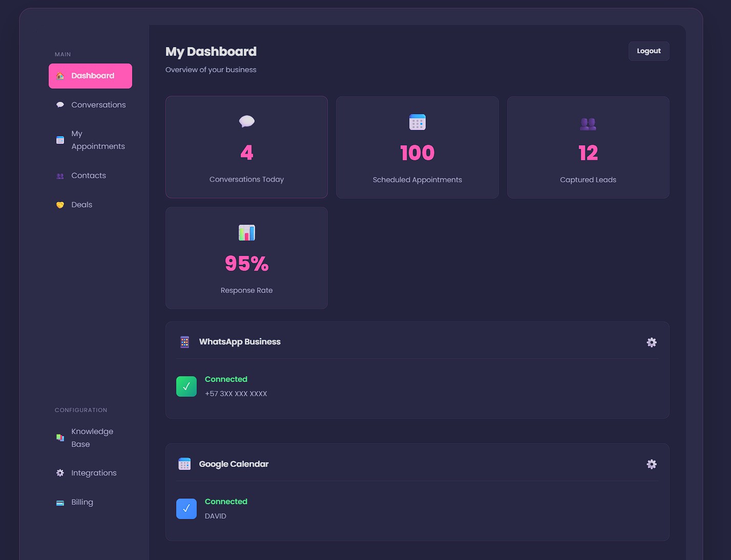The width and height of the screenshot is (731, 560).
Task: Click bar chart icon in Response Rate card
Action: 246,233
